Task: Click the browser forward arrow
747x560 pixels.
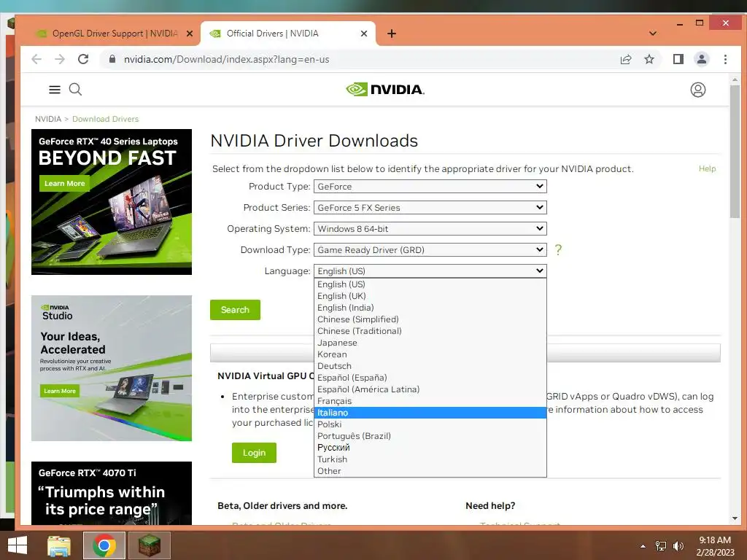Action: [x=60, y=59]
